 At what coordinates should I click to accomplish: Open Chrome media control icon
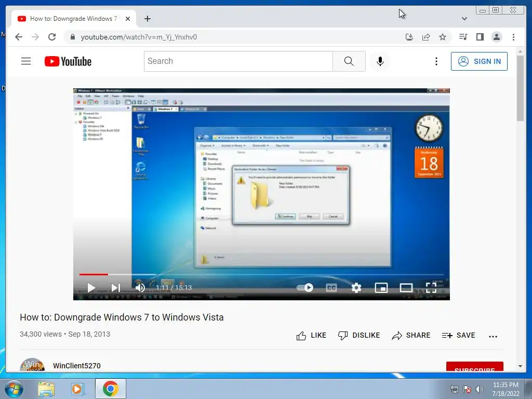[463, 37]
